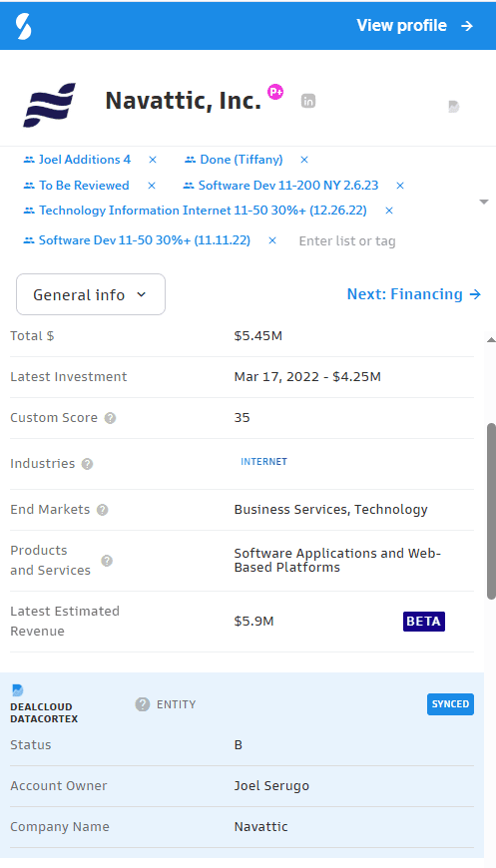Viewport: 496px width, 868px height.
Task: Click the SYNCED status button
Action: pos(451,704)
